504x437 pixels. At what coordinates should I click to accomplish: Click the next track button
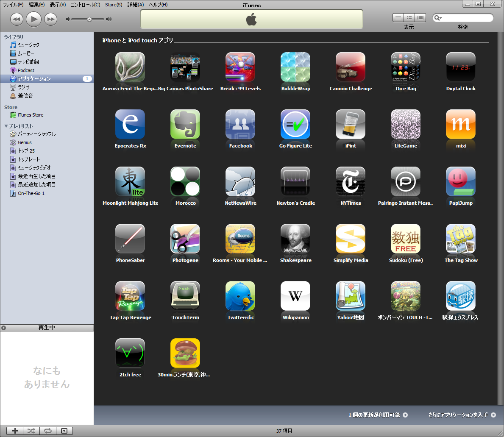point(51,19)
